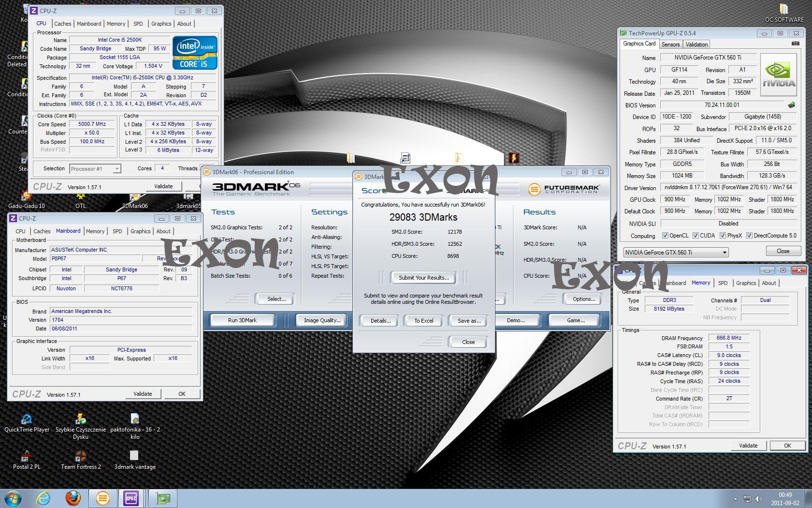
Task: Open the Caches tab in top CPU-Z
Action: pos(62,24)
